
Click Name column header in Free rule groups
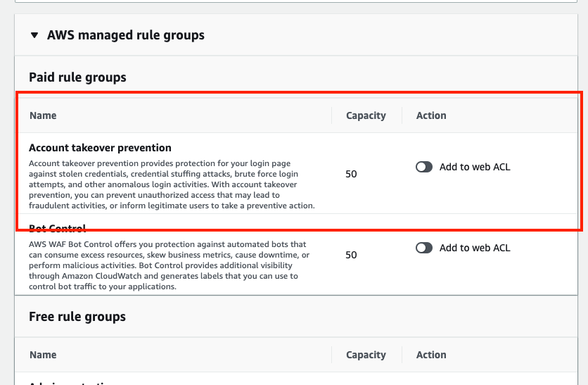(43, 355)
